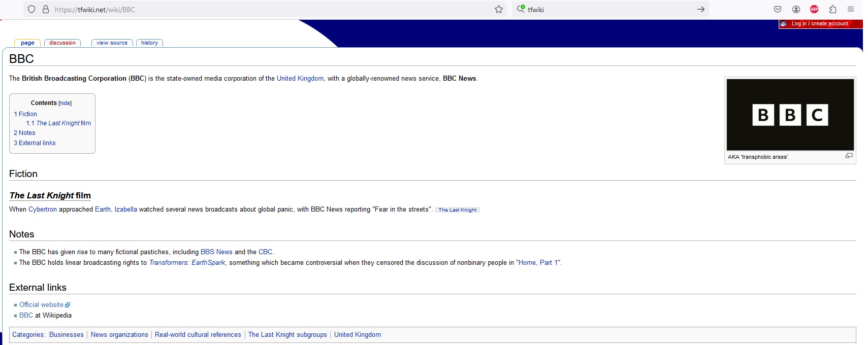This screenshot has width=868, height=345.
Task: Jump to 3 External links in contents
Action: (x=35, y=143)
